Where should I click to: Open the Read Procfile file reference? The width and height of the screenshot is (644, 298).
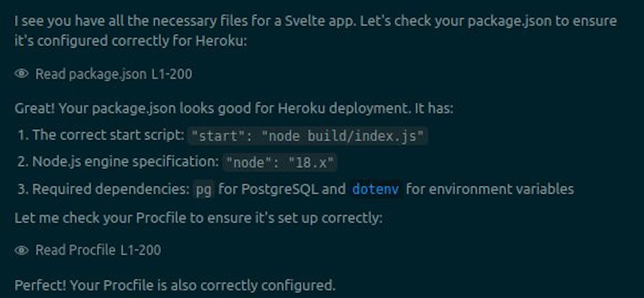[x=75, y=250]
